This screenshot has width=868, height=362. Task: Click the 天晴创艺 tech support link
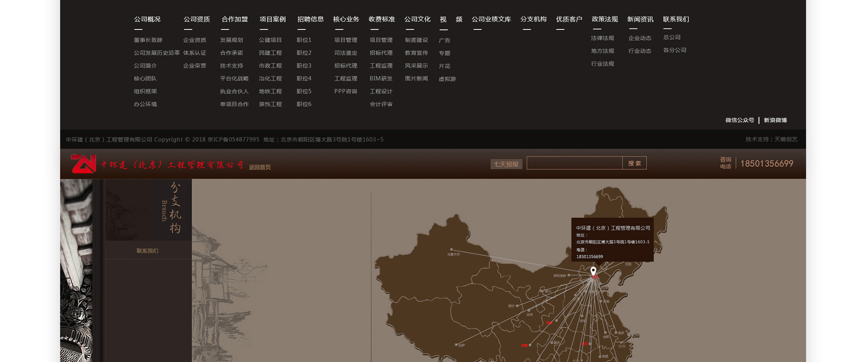point(786,139)
